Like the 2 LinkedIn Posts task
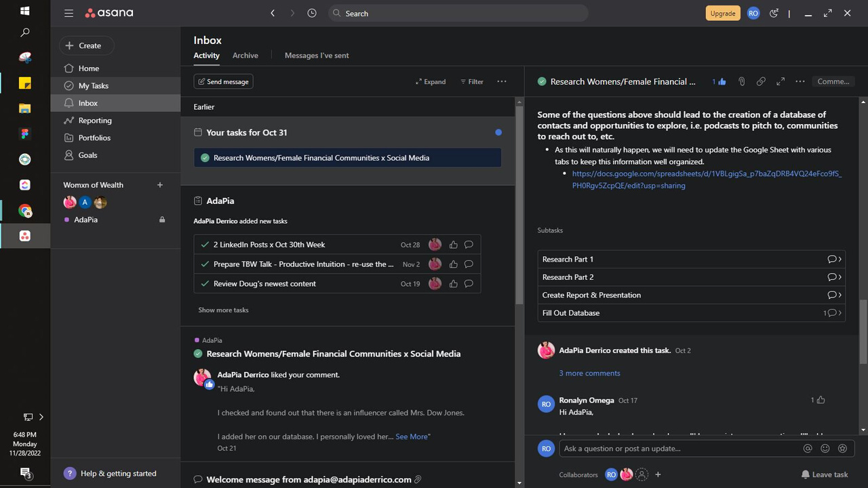This screenshot has width=868, height=488. click(454, 245)
